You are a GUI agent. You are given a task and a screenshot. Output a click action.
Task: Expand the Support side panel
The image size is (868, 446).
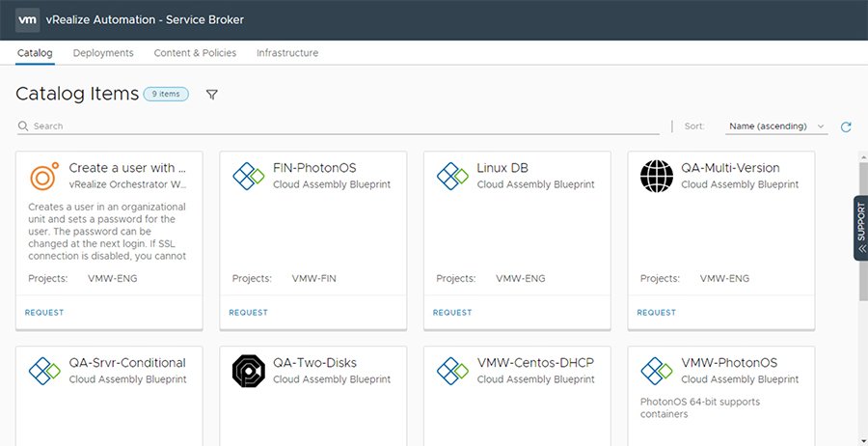tap(860, 228)
